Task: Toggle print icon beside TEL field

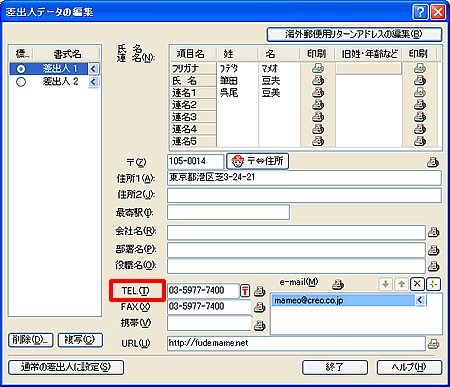Action: pos(259,291)
